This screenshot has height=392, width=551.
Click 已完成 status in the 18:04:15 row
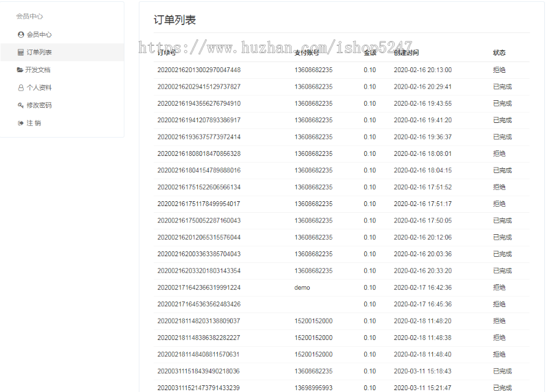[x=503, y=170]
